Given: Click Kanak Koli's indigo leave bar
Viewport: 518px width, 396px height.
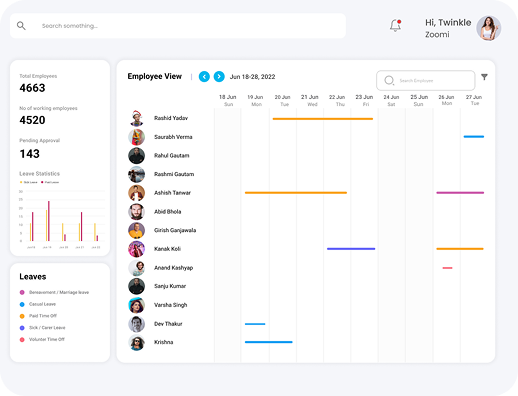Looking at the screenshot, I should (351, 249).
